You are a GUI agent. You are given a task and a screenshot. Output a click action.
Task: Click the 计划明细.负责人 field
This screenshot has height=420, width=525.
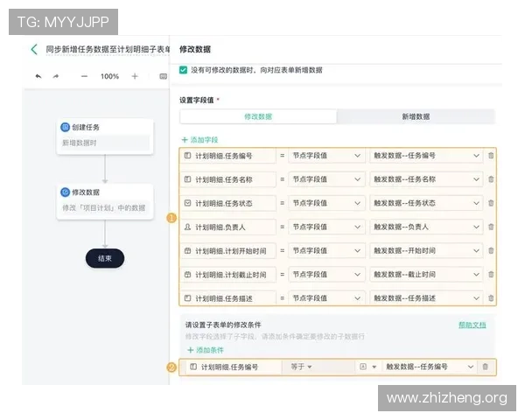pos(228,227)
